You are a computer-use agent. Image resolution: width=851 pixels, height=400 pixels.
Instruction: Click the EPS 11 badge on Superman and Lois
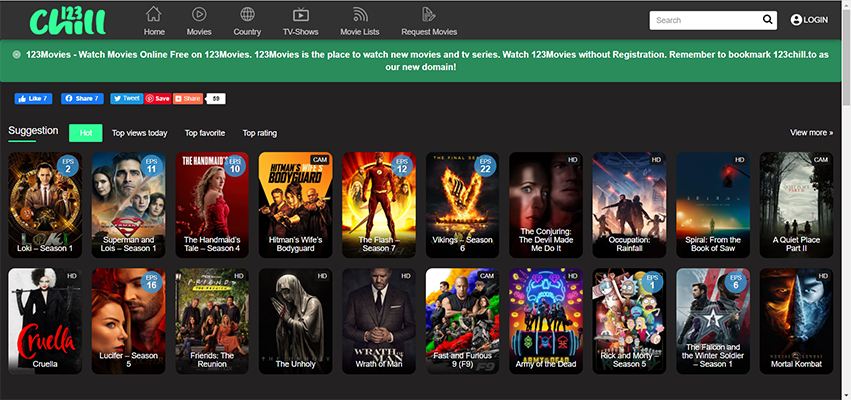point(151,166)
